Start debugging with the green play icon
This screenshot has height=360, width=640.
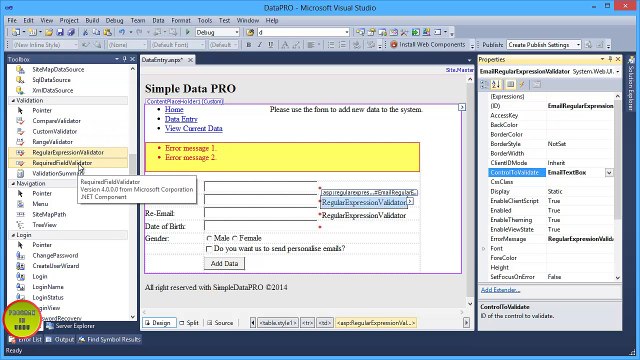click(188, 32)
